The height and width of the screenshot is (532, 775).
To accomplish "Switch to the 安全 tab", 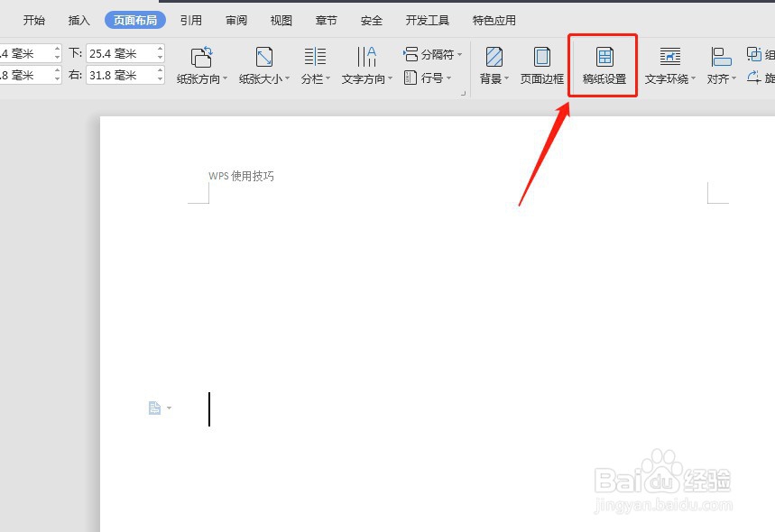I will tap(372, 20).
